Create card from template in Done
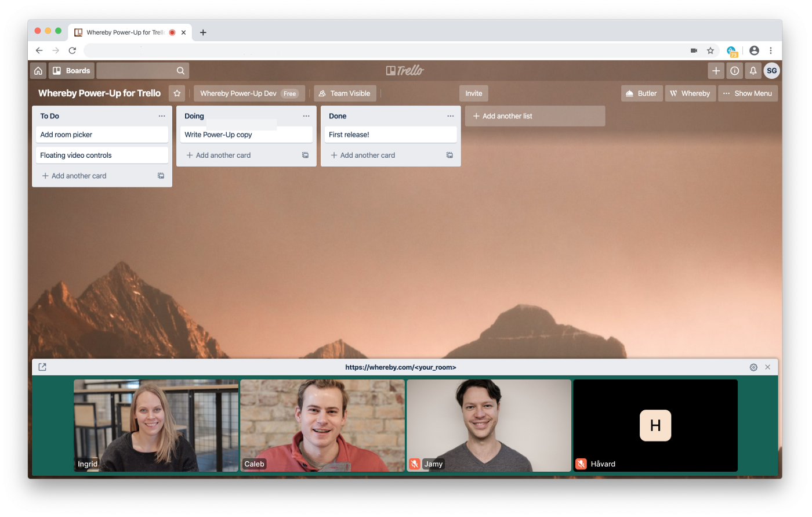812x517 pixels. [449, 156]
